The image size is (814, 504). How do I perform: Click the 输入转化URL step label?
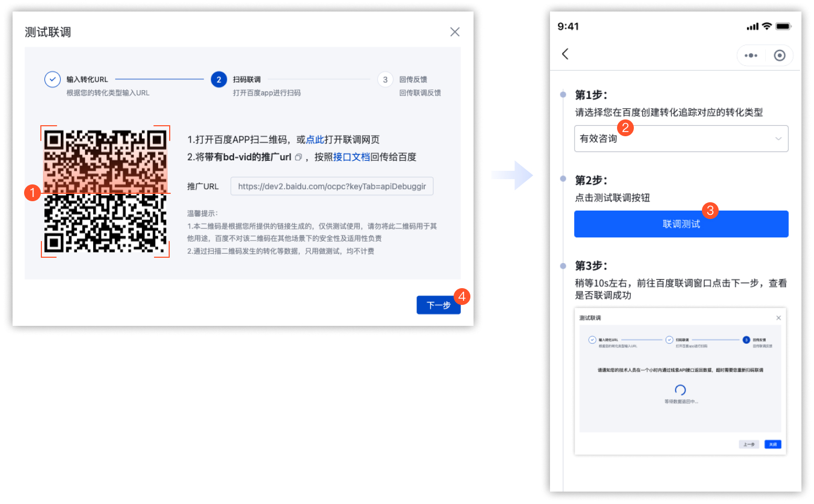(87, 80)
